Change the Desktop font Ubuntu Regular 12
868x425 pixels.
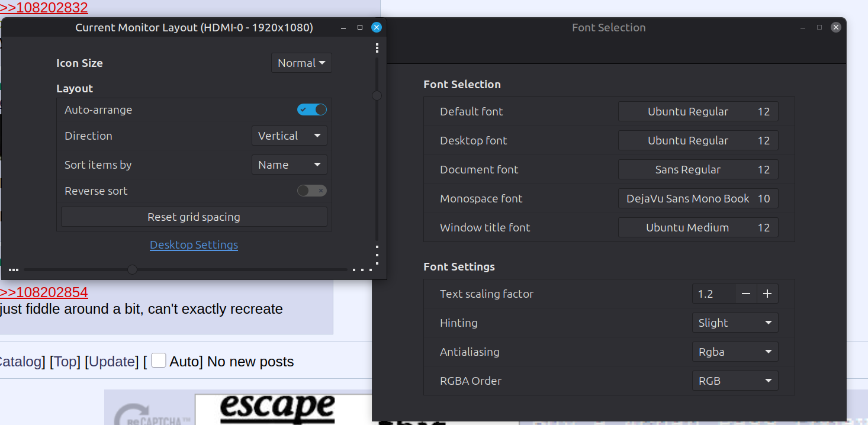(x=698, y=140)
